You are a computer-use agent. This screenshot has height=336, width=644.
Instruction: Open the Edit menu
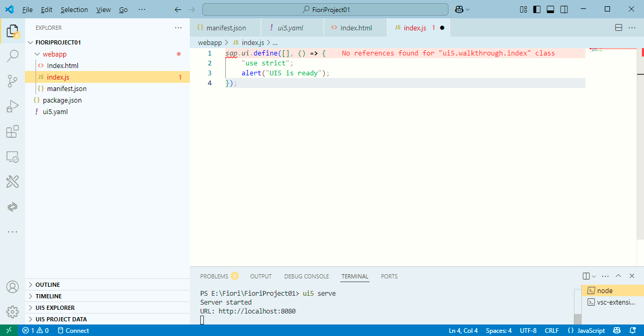pos(47,9)
